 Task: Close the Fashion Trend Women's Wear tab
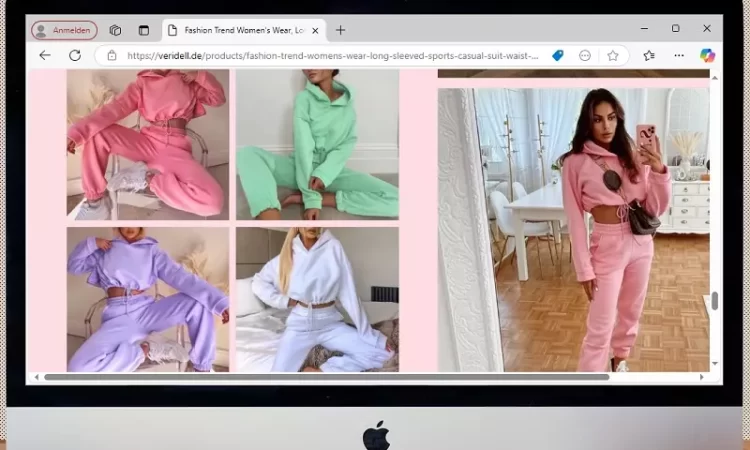[315, 31]
